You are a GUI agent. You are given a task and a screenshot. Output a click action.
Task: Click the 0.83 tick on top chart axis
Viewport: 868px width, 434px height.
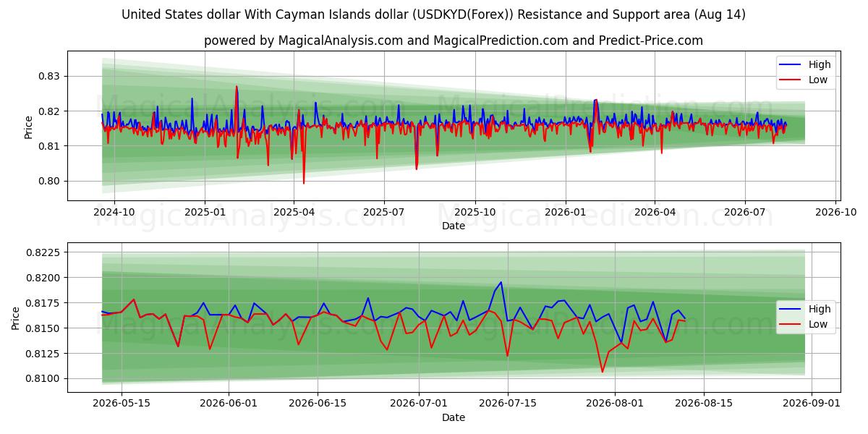pyautogui.click(x=51, y=76)
